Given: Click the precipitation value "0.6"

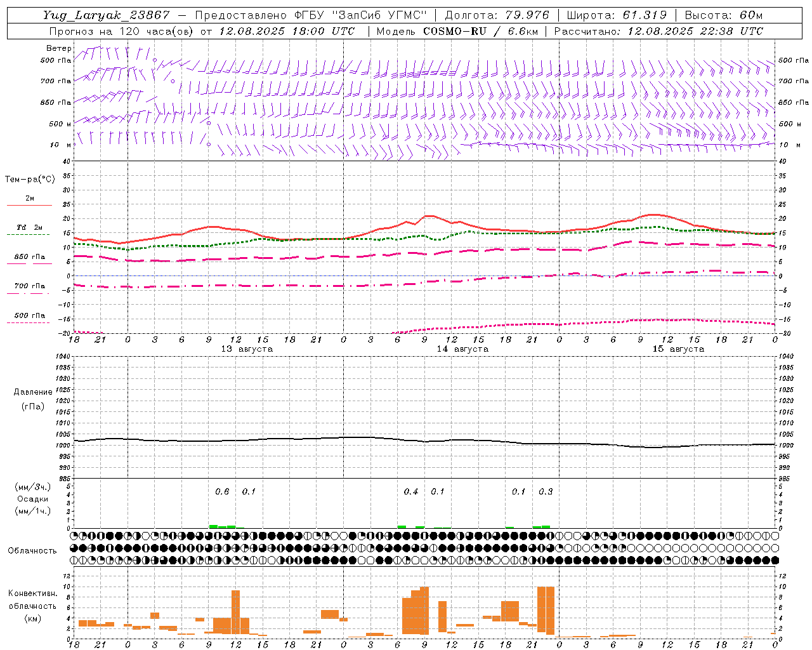Looking at the screenshot, I should pos(222,491).
